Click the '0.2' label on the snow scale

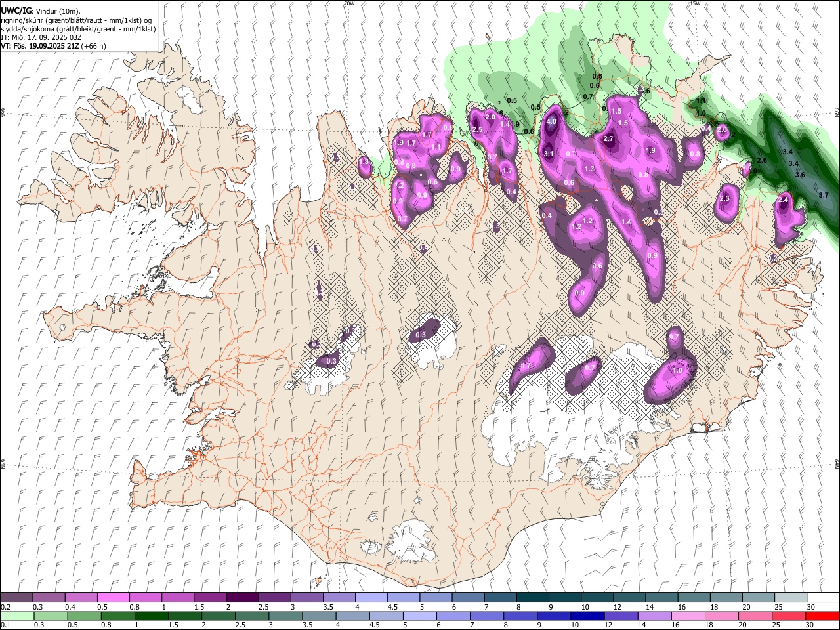tap(5, 607)
